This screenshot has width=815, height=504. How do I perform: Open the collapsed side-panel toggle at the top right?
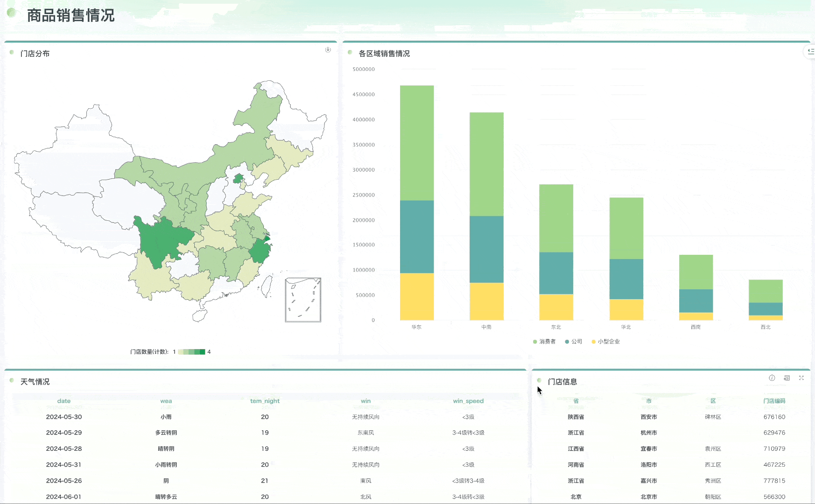pos(810,51)
